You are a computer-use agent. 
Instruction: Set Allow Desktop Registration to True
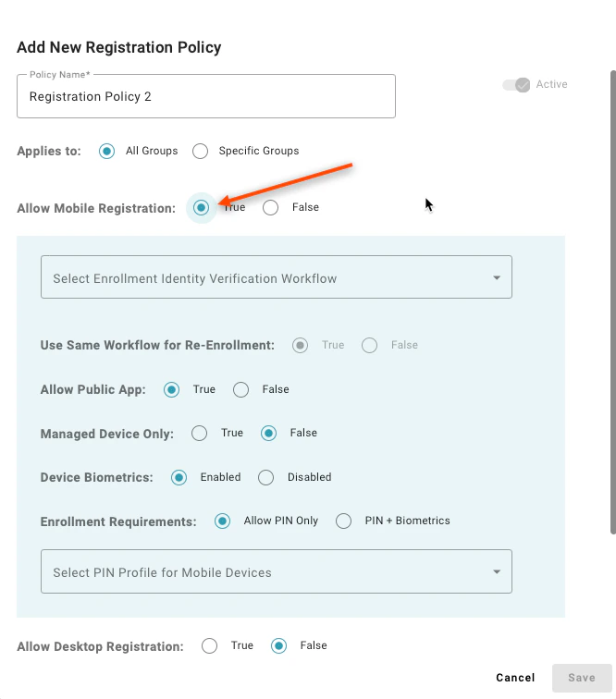coord(209,646)
